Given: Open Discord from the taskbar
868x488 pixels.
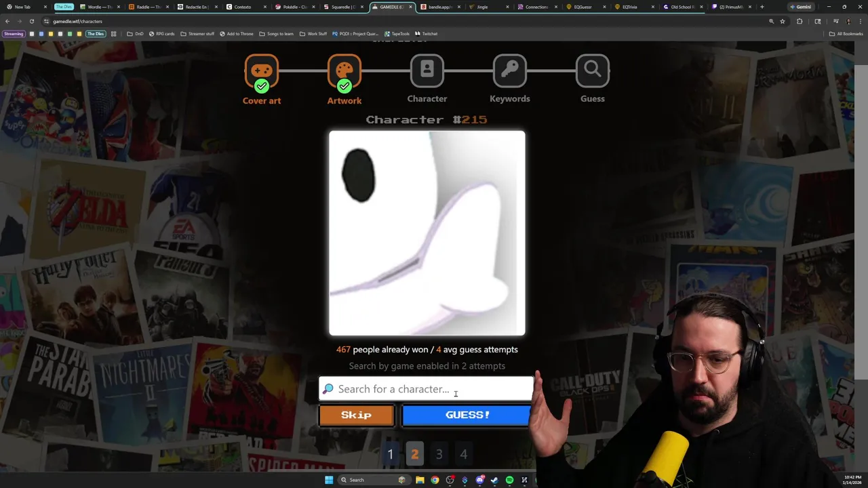Looking at the screenshot, I should 479,480.
